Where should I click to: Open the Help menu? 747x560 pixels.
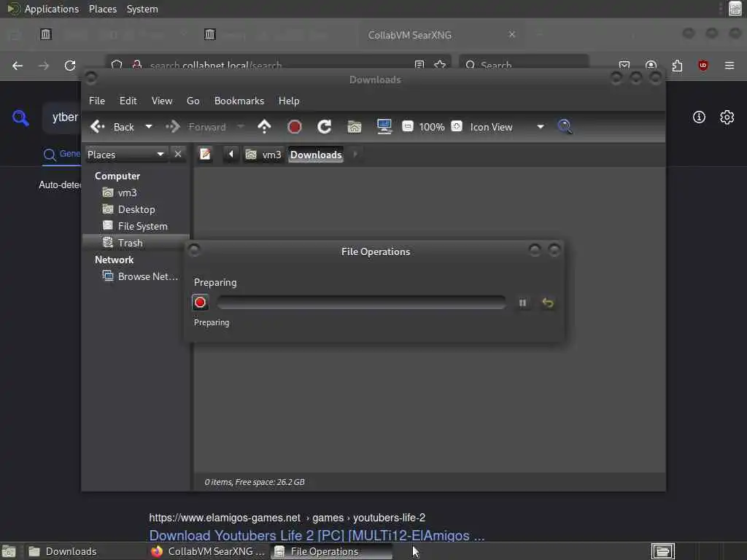[x=289, y=101]
